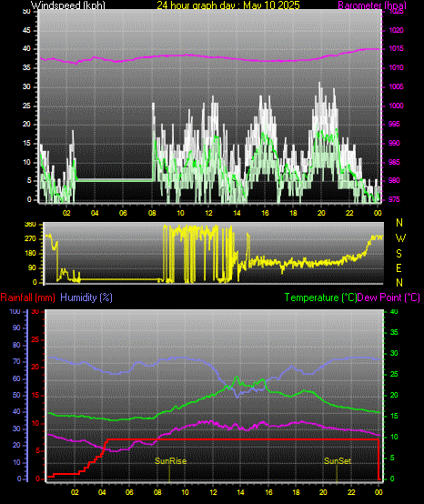
Task: Click the Windspeed (kph) axis title
Action: [x=68, y=5]
